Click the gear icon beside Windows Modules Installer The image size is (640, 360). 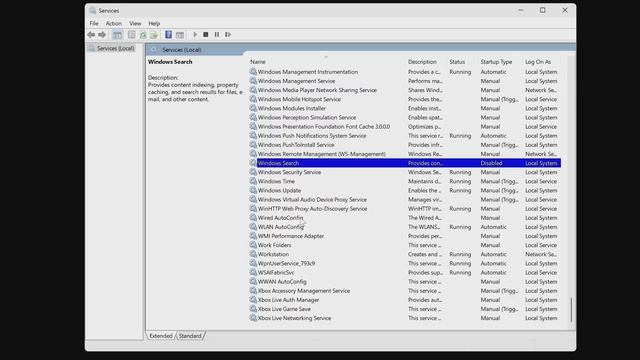tap(253, 108)
